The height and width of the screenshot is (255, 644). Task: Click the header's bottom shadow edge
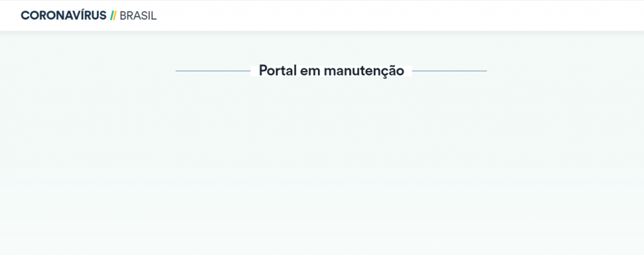(x=322, y=32)
